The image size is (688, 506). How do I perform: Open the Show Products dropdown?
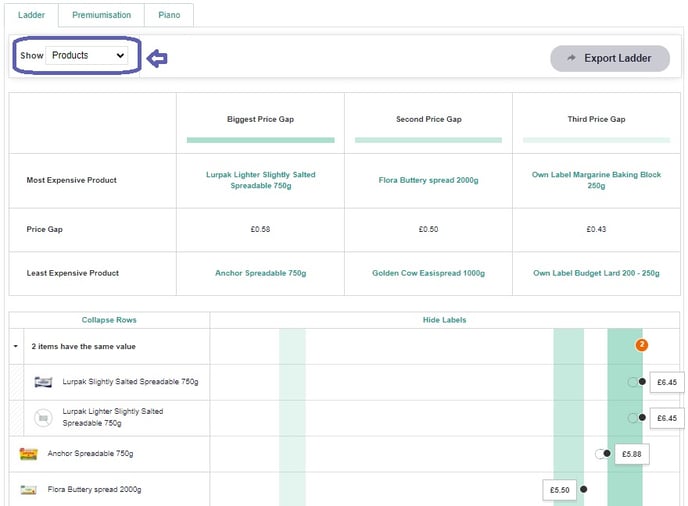[87, 56]
